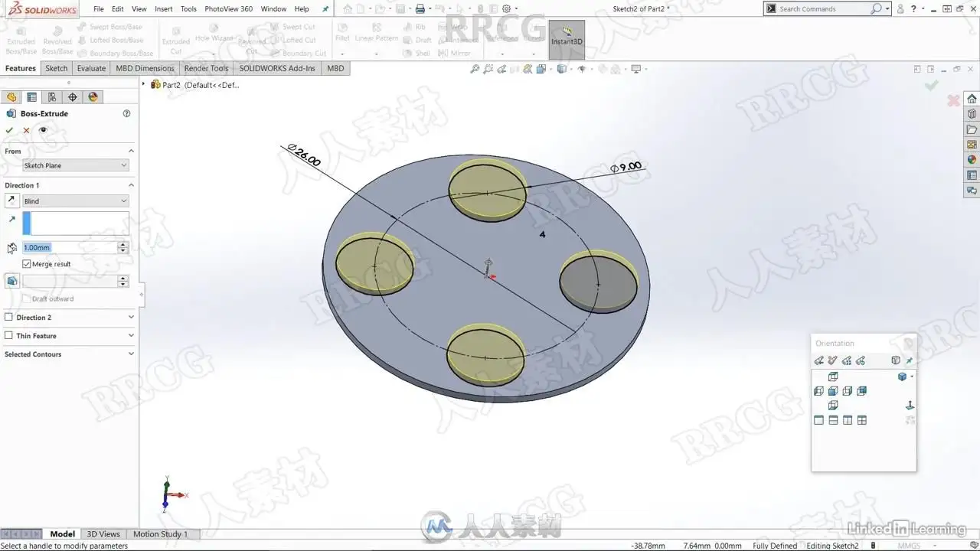980x551 pixels.
Task: Open the File Explorer task pane tab
Action: 972,129
